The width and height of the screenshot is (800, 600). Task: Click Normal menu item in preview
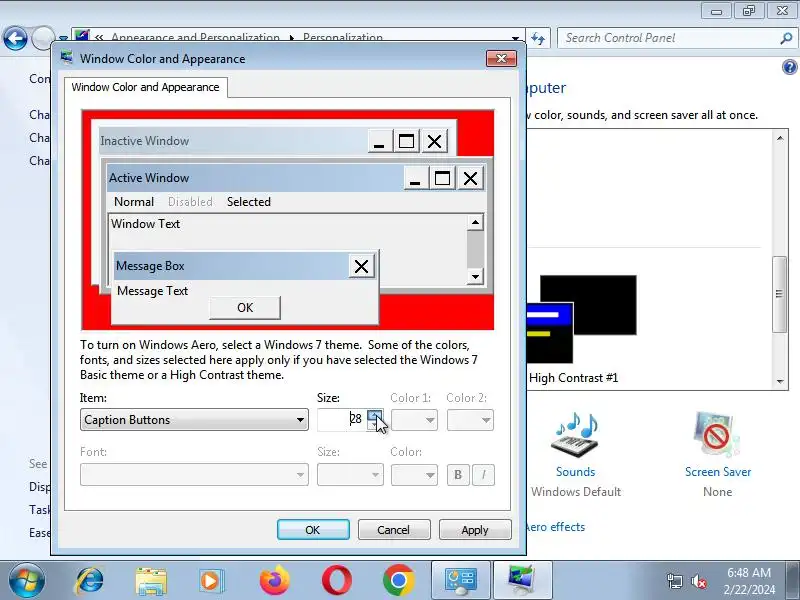(134, 202)
